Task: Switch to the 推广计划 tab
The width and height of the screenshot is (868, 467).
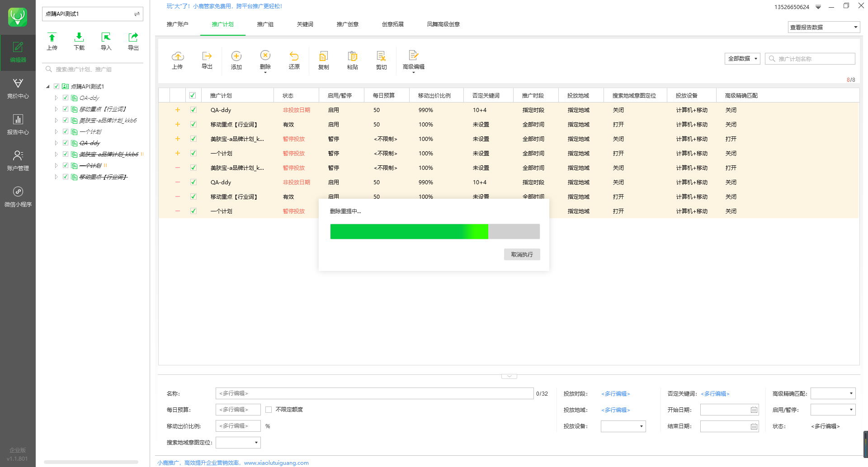Action: pos(223,24)
